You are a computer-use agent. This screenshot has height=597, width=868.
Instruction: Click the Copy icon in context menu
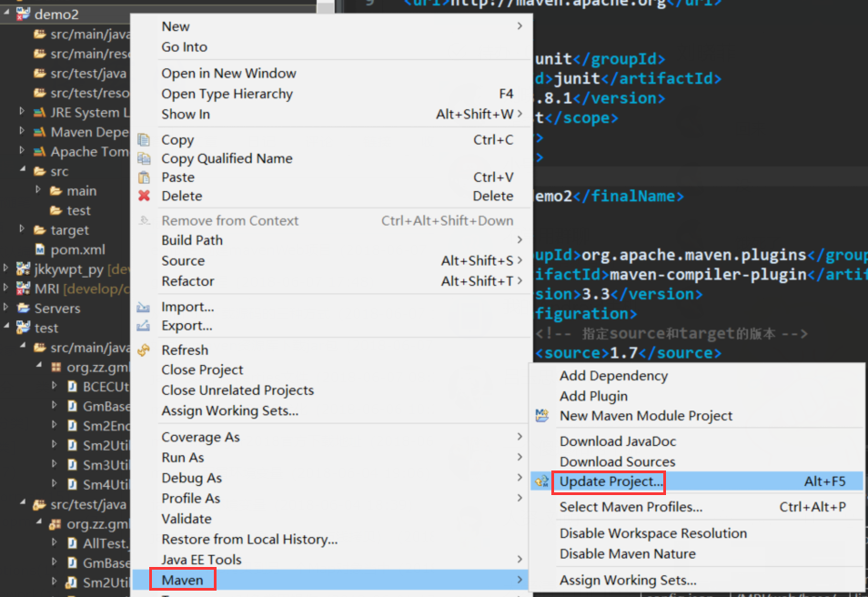click(144, 139)
